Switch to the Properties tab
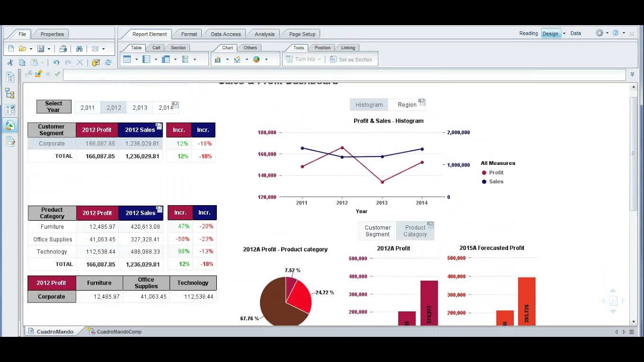This screenshot has height=362, width=644. click(x=52, y=34)
